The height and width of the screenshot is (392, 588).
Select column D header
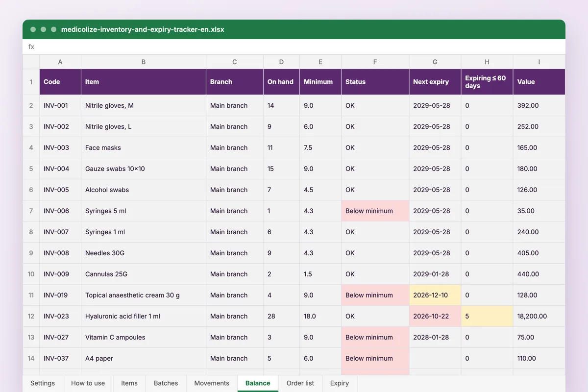tap(281, 62)
